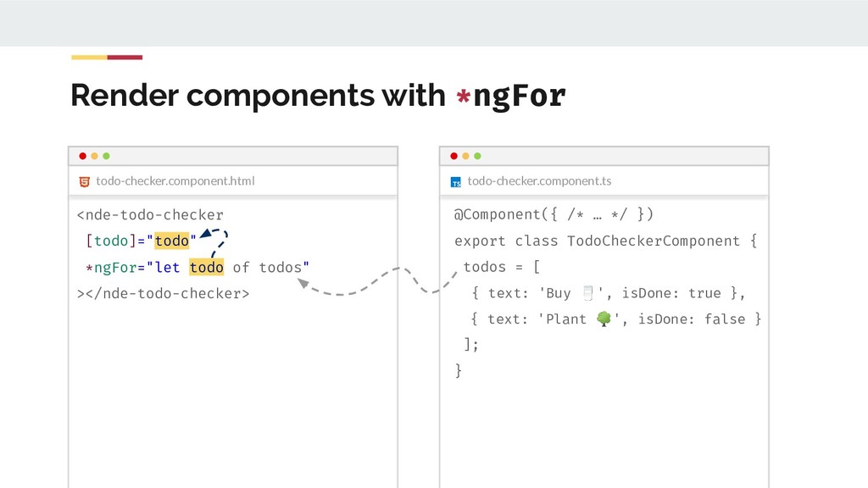This screenshot has height=488, width=868.
Task: Click the milk glass emoji after 'Buy'
Action: (587, 293)
